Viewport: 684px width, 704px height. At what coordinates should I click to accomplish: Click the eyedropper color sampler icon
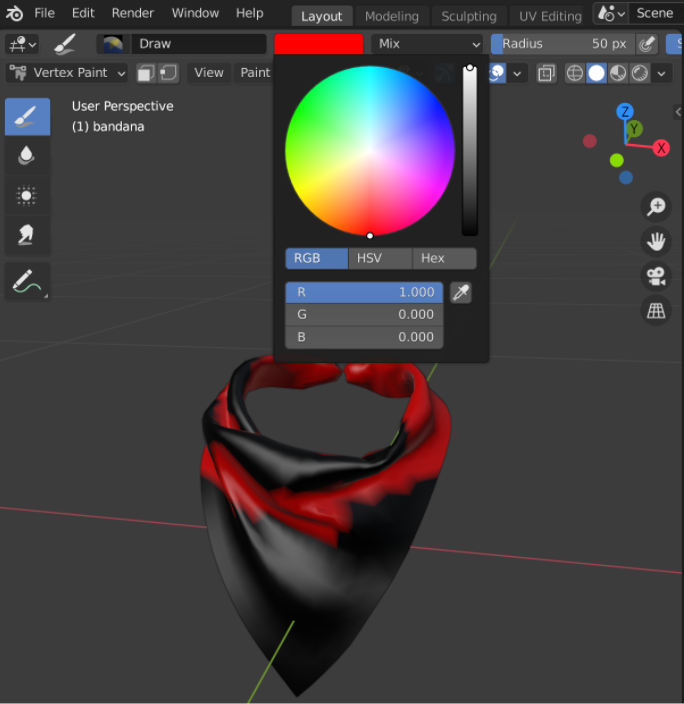[460, 292]
